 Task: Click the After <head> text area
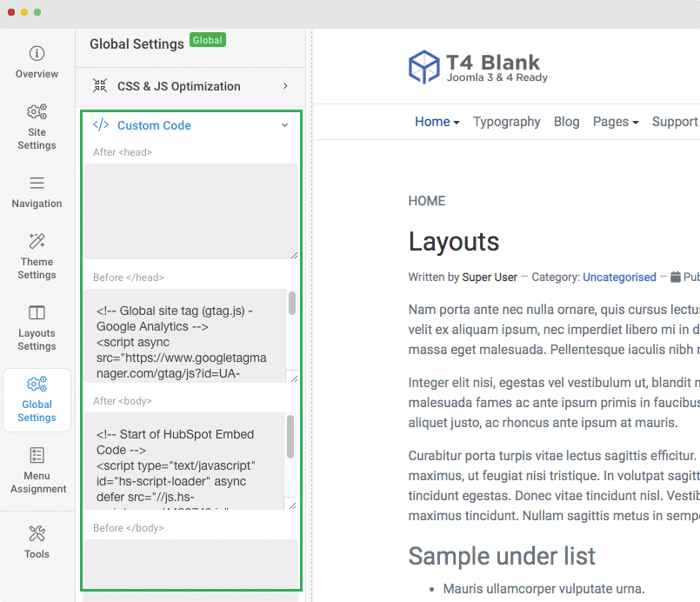click(190, 211)
